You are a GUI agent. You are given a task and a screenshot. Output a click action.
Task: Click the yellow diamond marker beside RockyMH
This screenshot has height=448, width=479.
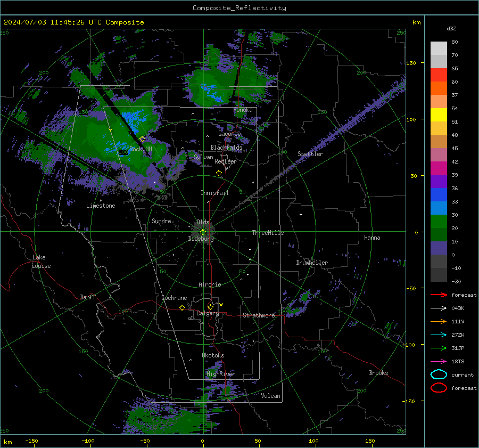(x=142, y=139)
